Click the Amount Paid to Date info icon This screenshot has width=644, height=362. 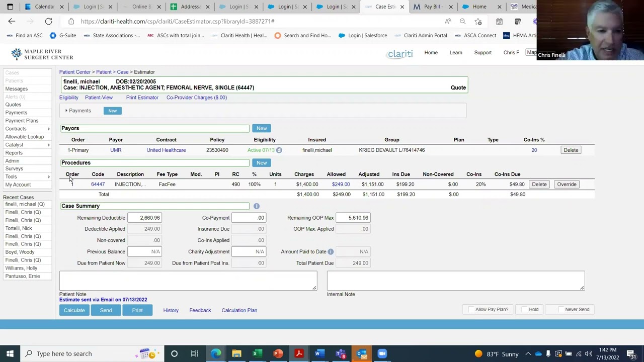point(331,251)
